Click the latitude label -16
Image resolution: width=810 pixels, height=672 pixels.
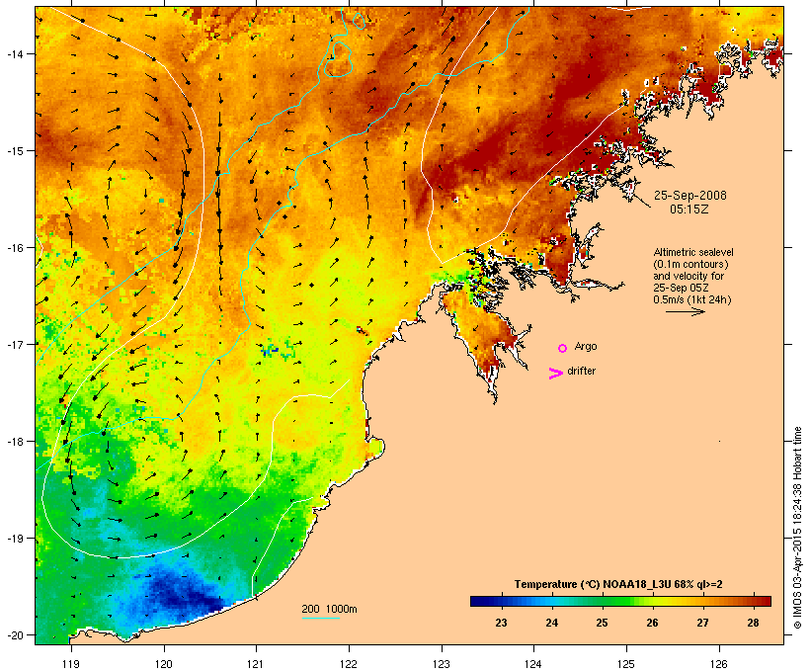click(x=14, y=248)
